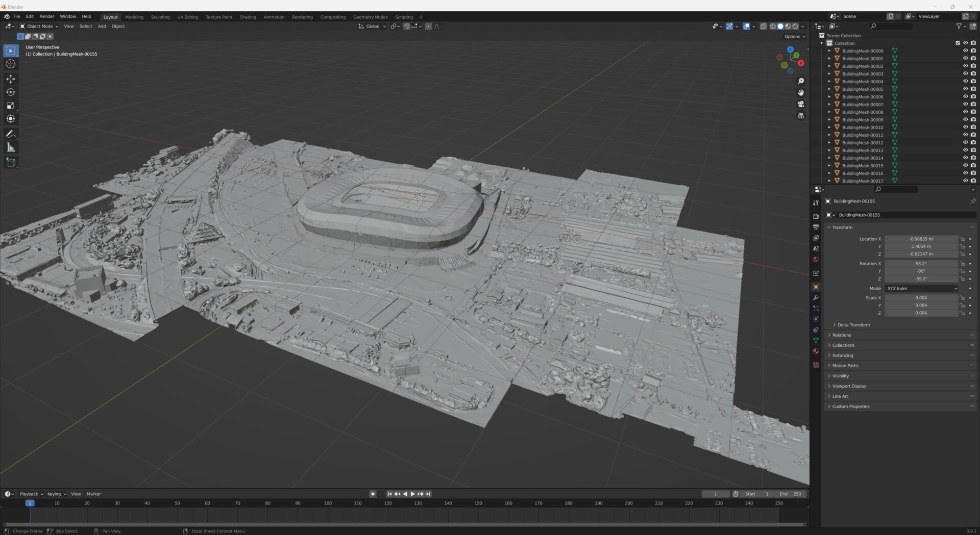
Task: Open the rotation Mode XYZ Euler dropdown
Action: point(920,288)
